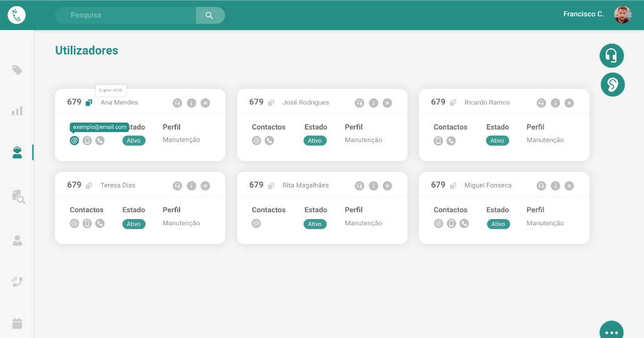This screenshot has height=338, width=644.
Task: Click the Pesquisa search field
Action: [125, 15]
